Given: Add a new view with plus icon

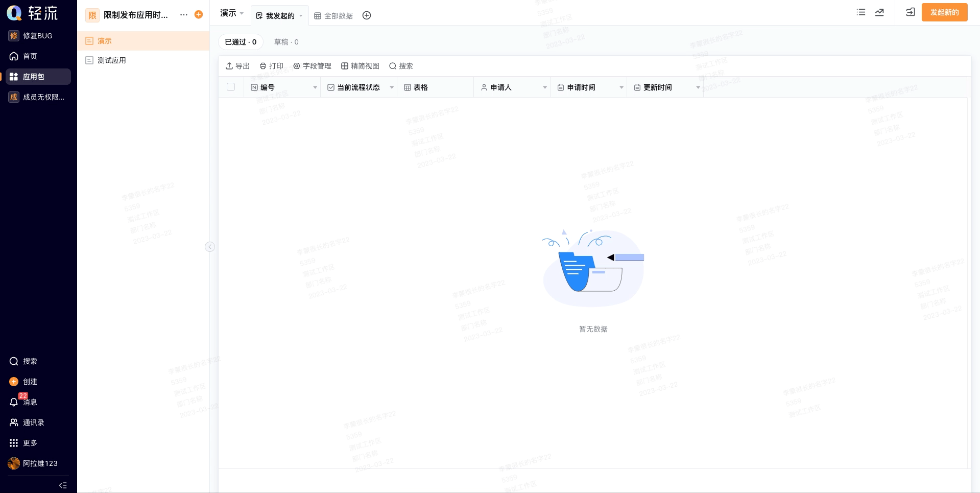Looking at the screenshot, I should (367, 15).
